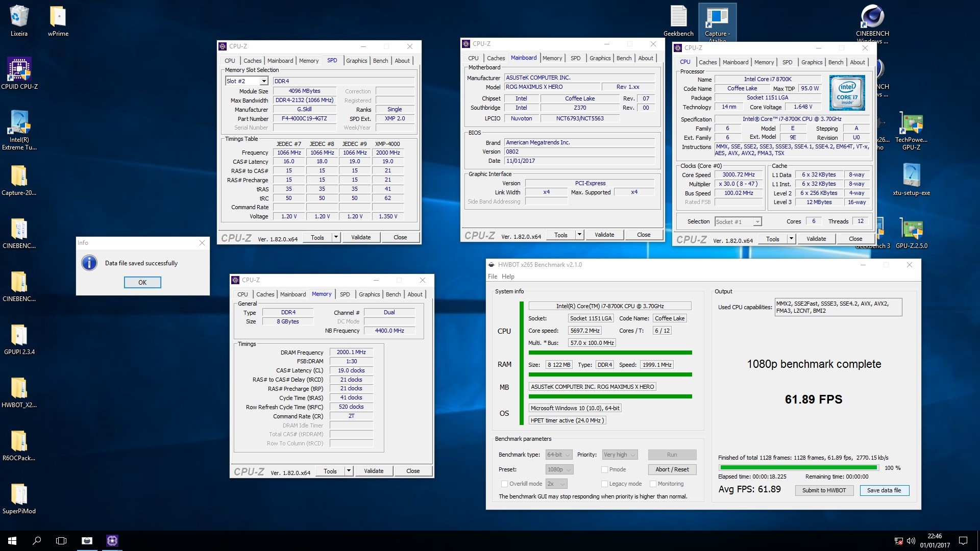Open the File menu in HWBOT x265
The height and width of the screenshot is (551, 980).
(493, 277)
